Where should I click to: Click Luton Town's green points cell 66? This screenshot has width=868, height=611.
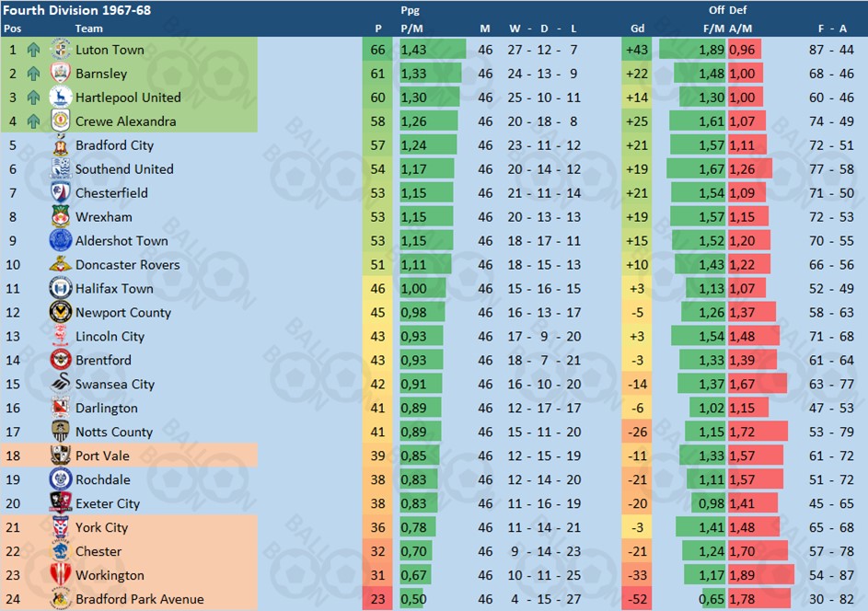377,50
